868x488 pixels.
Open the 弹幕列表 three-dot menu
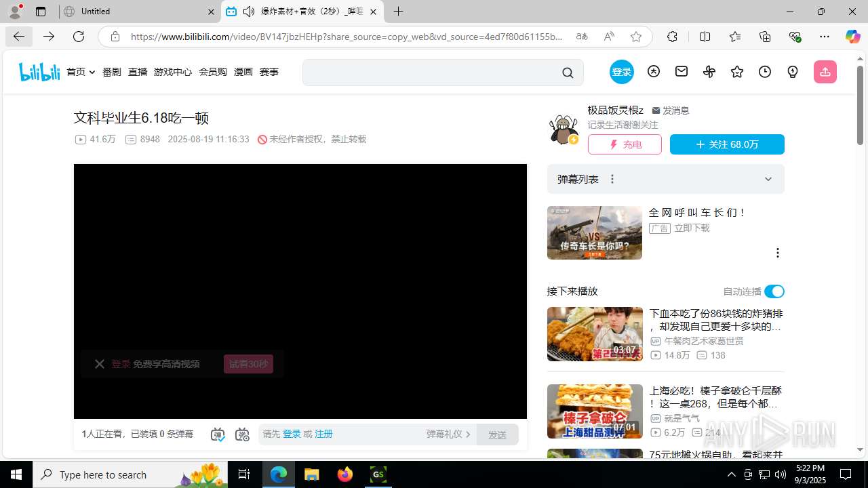(x=612, y=179)
